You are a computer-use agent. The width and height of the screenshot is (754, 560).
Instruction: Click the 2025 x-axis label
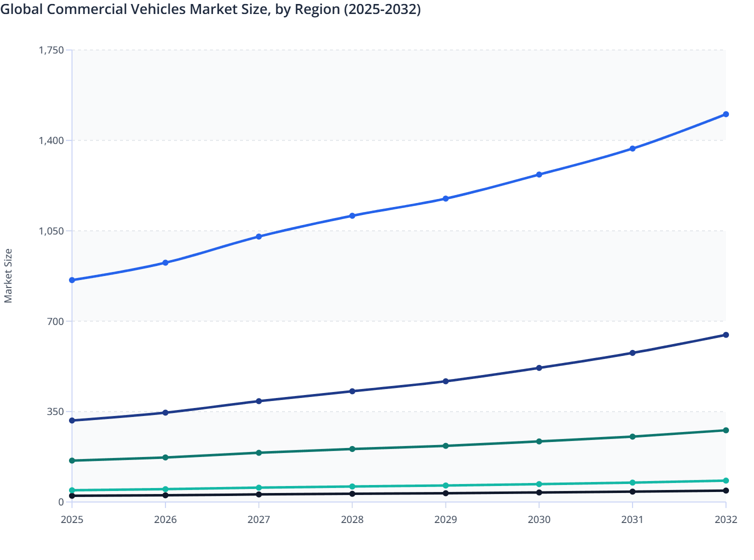tap(72, 520)
